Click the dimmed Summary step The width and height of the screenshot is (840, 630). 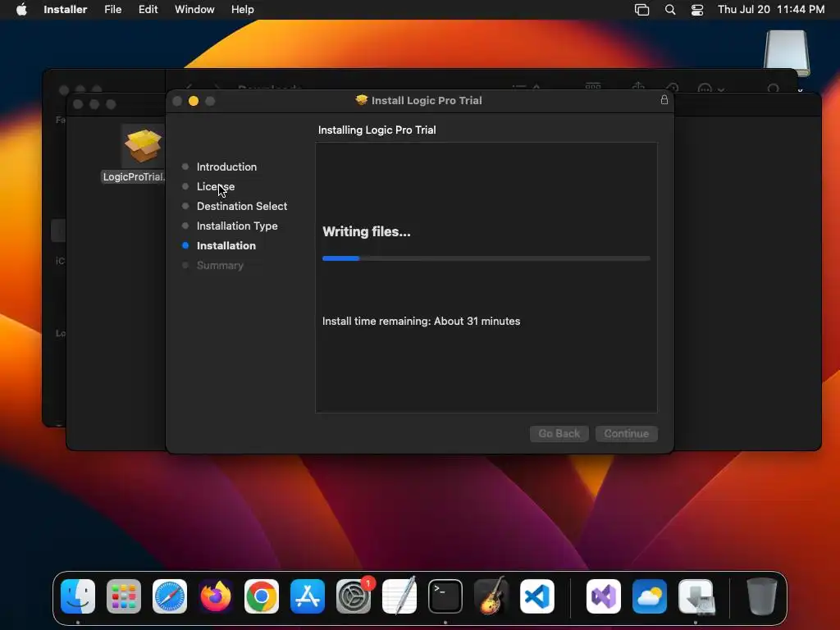220,265
